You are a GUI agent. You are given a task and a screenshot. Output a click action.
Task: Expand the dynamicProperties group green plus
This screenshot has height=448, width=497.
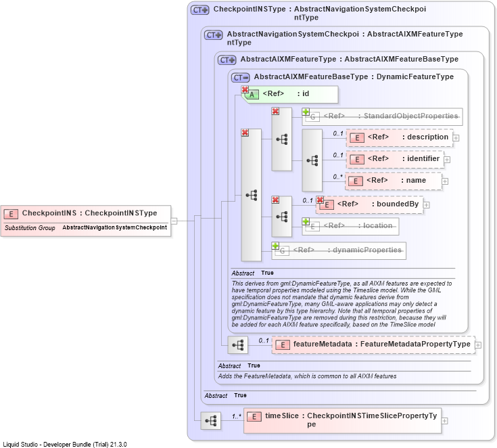pos(275,246)
